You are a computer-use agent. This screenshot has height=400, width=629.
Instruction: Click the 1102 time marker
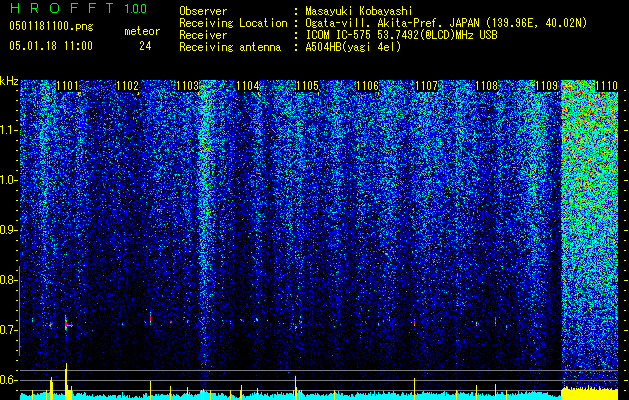click(x=128, y=86)
